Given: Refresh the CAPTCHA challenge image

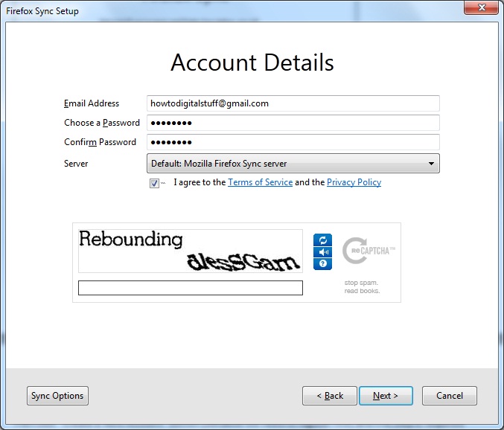Looking at the screenshot, I should pyautogui.click(x=322, y=240).
